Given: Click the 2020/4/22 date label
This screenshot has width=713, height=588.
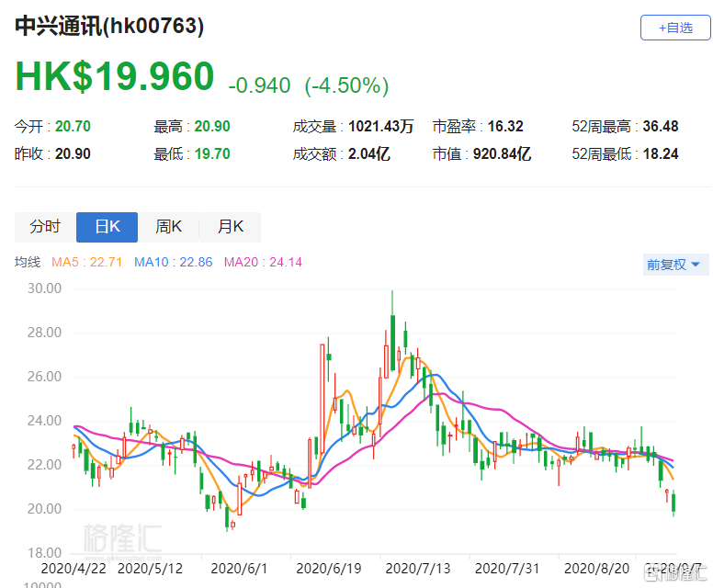Looking at the screenshot, I should [74, 569].
